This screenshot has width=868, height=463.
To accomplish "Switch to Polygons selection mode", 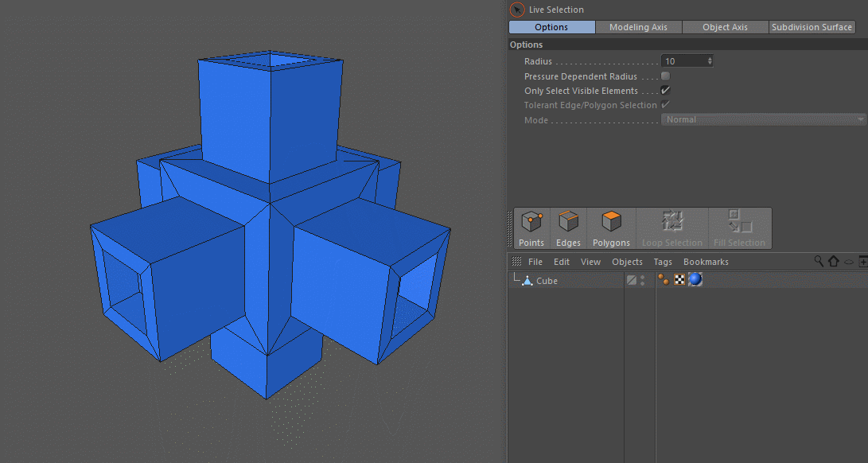I will click(x=611, y=223).
